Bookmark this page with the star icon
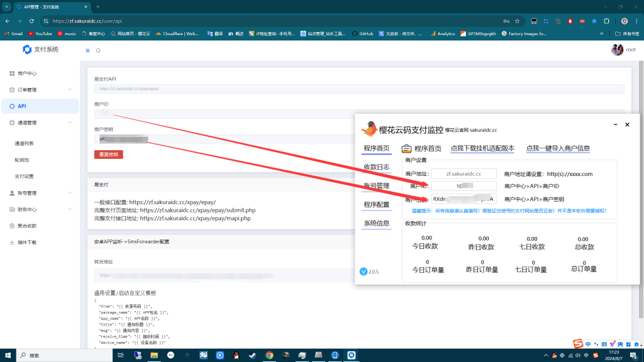The height and width of the screenshot is (362, 644). [x=517, y=21]
